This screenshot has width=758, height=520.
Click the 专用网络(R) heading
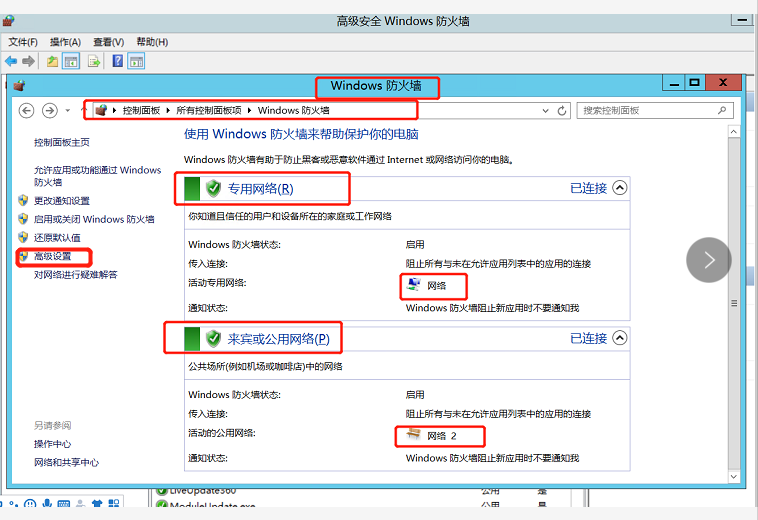(261, 188)
